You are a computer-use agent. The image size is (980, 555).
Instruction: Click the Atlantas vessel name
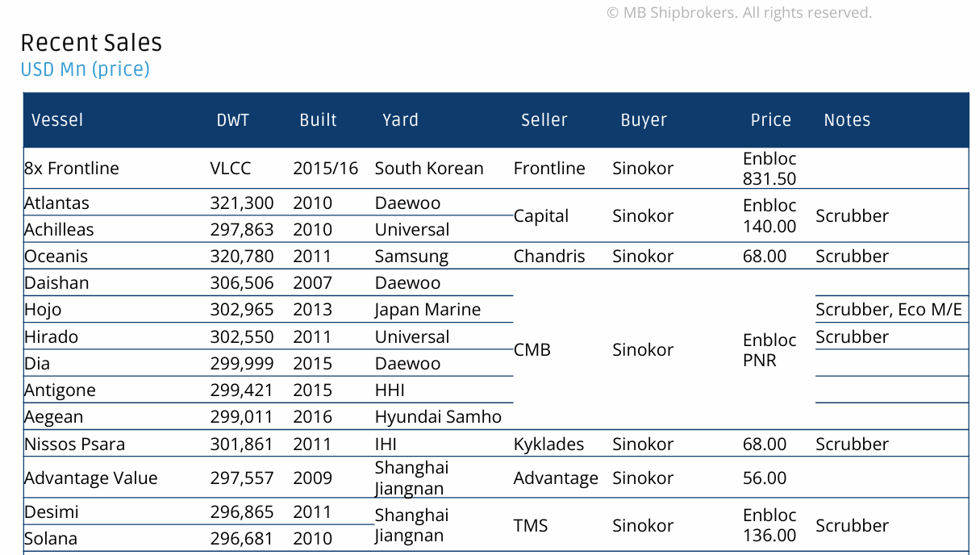pyautogui.click(x=56, y=203)
